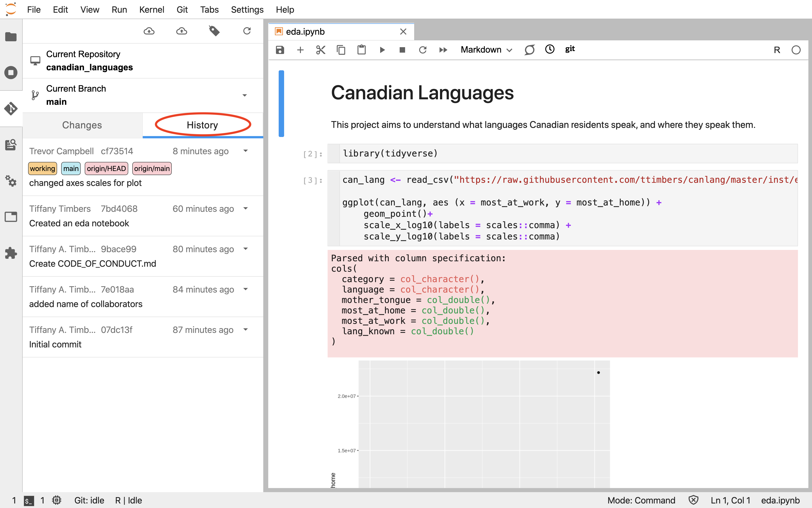The height and width of the screenshot is (508, 812).
Task: Click the R kernel name button
Action: [777, 50]
